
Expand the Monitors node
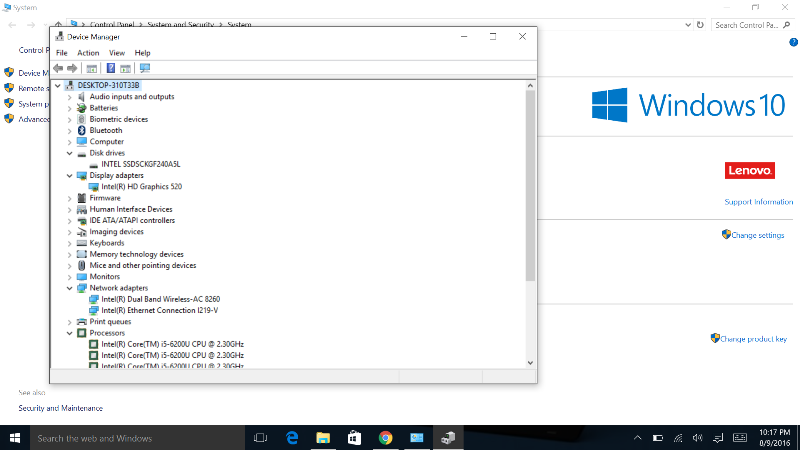tap(70, 277)
